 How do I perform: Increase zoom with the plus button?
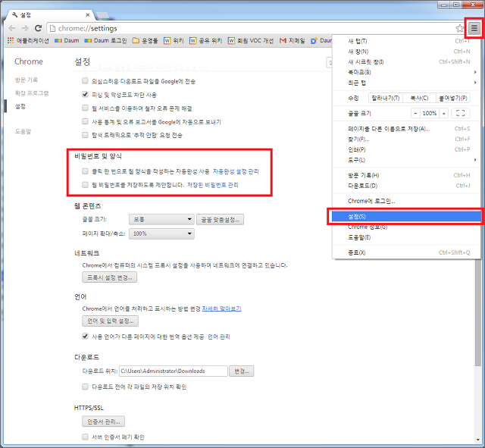[x=444, y=113]
